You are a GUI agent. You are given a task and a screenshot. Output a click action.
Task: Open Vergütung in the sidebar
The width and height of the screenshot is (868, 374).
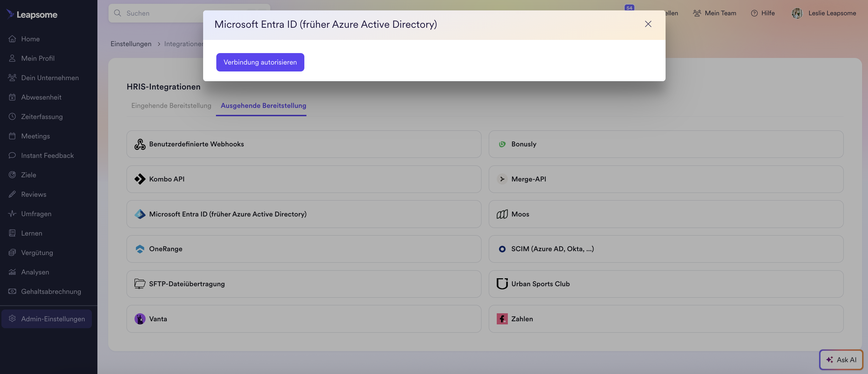coord(37,253)
